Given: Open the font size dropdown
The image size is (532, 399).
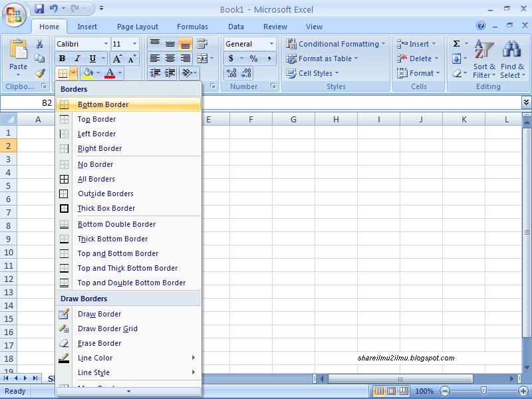Looking at the screenshot, I should click(135, 44).
